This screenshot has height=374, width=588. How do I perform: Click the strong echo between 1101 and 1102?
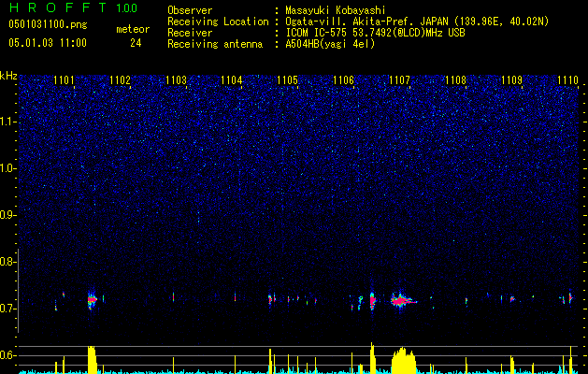point(92,300)
